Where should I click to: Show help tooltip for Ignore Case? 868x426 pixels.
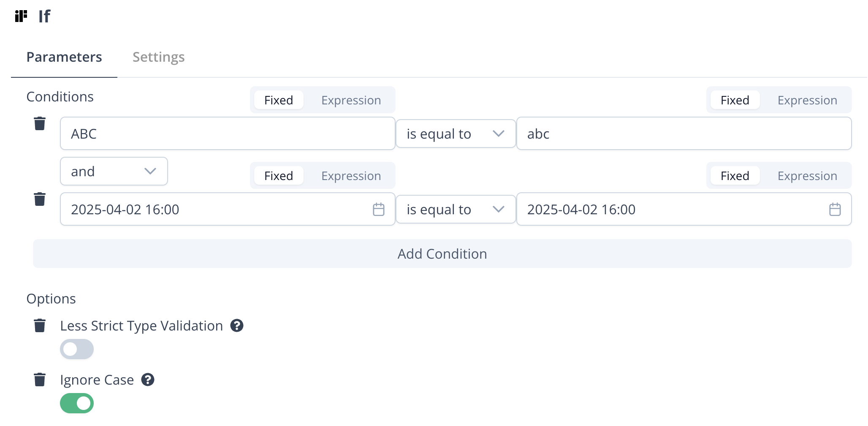pos(148,380)
